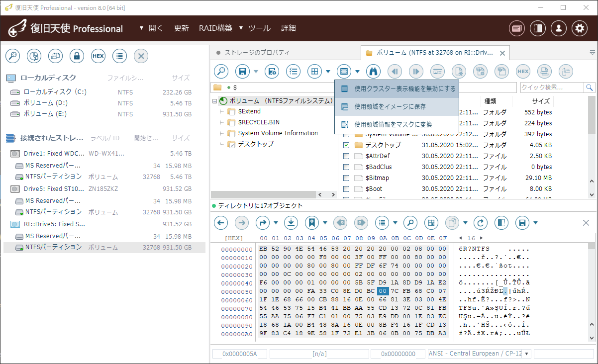
Task: Click the HEX icon in explorer toolbar
Action: pyautogui.click(x=523, y=72)
